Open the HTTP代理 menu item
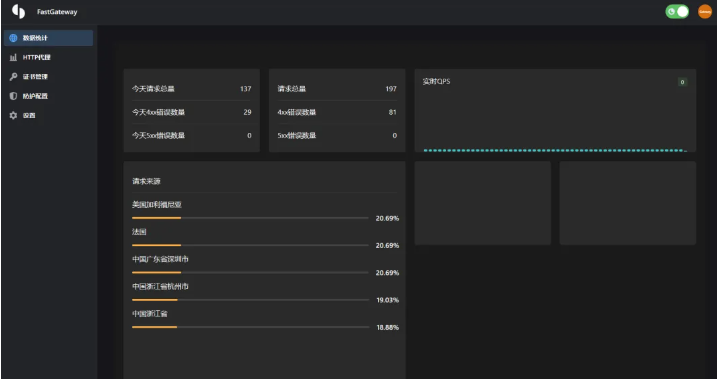This screenshot has width=717, height=379. pyautogui.click(x=48, y=58)
